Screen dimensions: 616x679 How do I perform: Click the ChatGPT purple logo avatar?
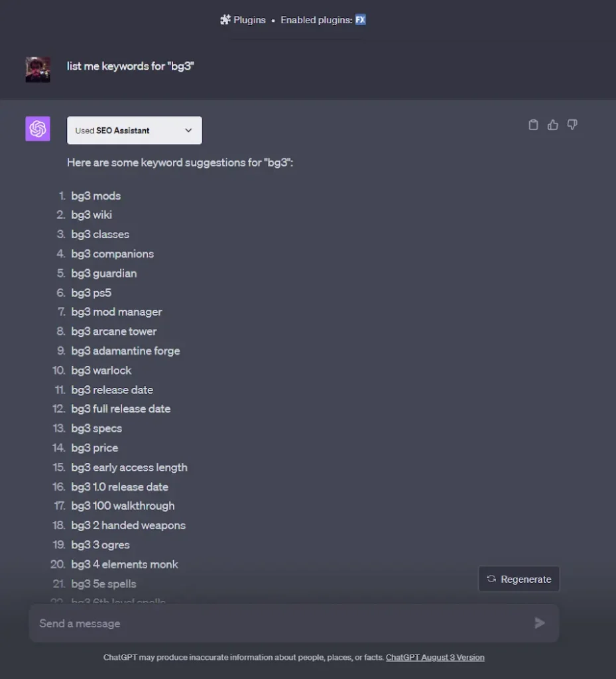click(x=38, y=129)
